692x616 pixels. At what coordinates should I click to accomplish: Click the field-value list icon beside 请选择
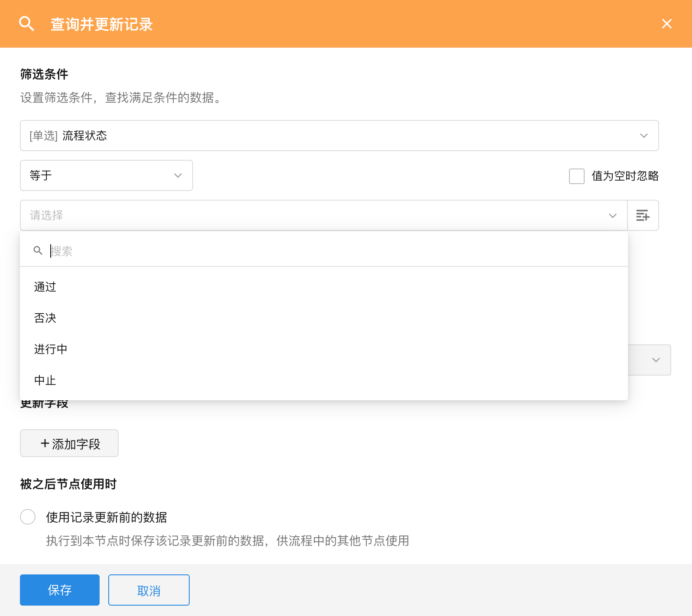tap(643, 215)
